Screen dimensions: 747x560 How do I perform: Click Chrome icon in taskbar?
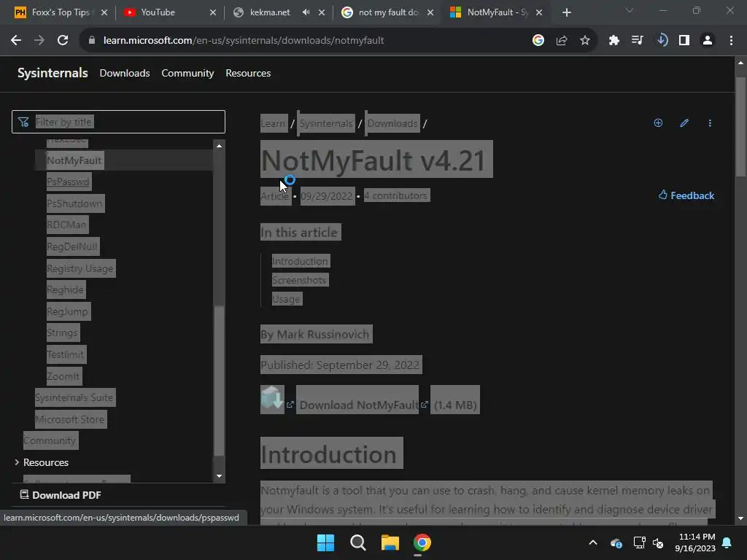[x=422, y=542]
